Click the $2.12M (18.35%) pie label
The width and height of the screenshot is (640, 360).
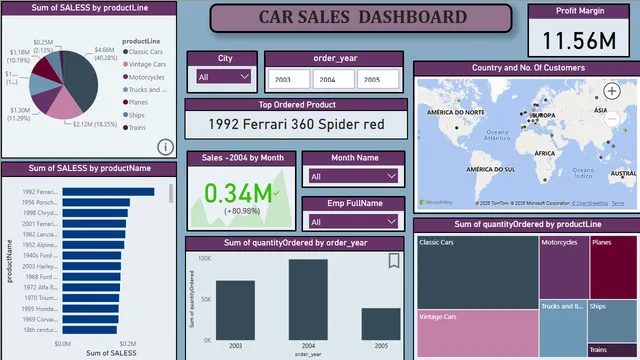95,124
